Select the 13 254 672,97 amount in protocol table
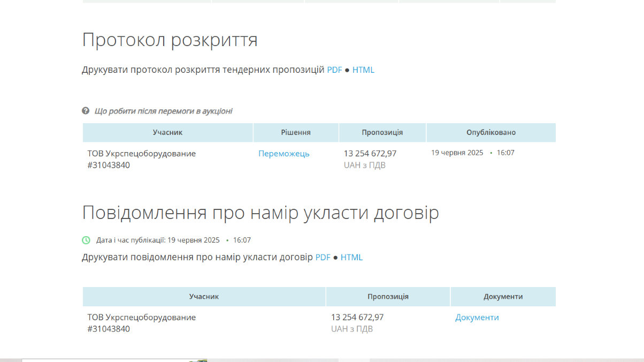 pyautogui.click(x=370, y=154)
